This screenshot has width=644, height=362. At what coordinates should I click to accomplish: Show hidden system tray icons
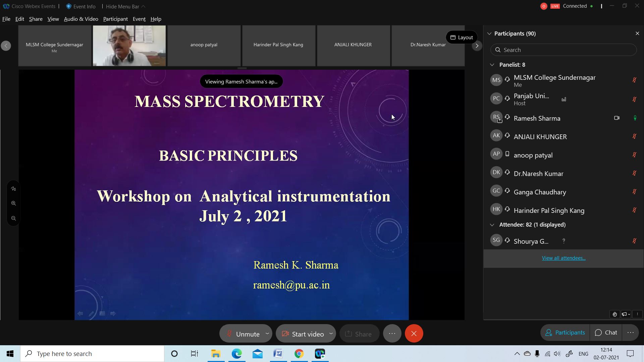click(x=517, y=354)
